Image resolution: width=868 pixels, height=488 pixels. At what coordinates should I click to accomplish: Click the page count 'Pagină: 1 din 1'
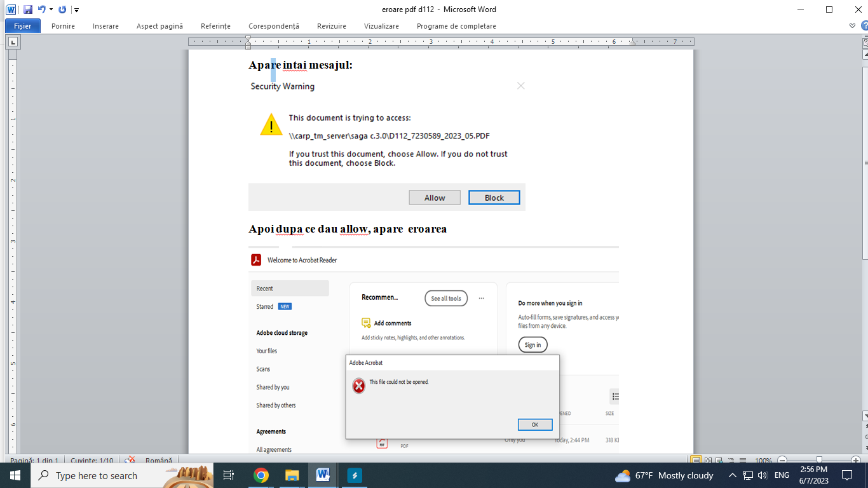coord(34,461)
